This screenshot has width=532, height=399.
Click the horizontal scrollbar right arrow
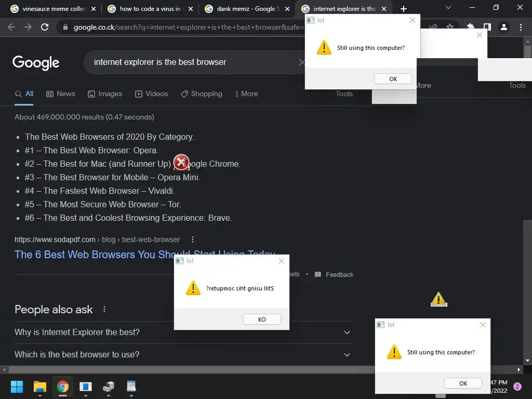point(519,369)
